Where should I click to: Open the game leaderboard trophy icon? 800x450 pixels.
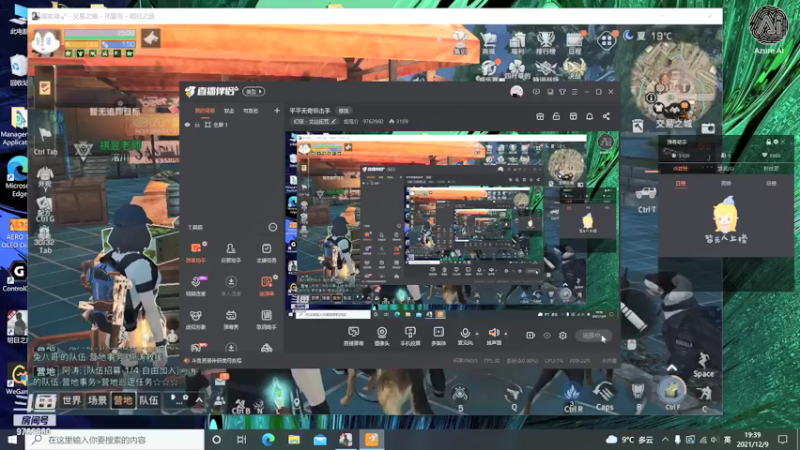coord(545,42)
